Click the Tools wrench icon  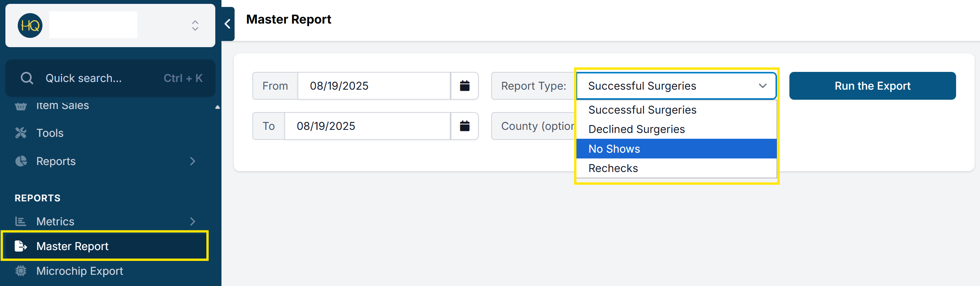(x=21, y=133)
